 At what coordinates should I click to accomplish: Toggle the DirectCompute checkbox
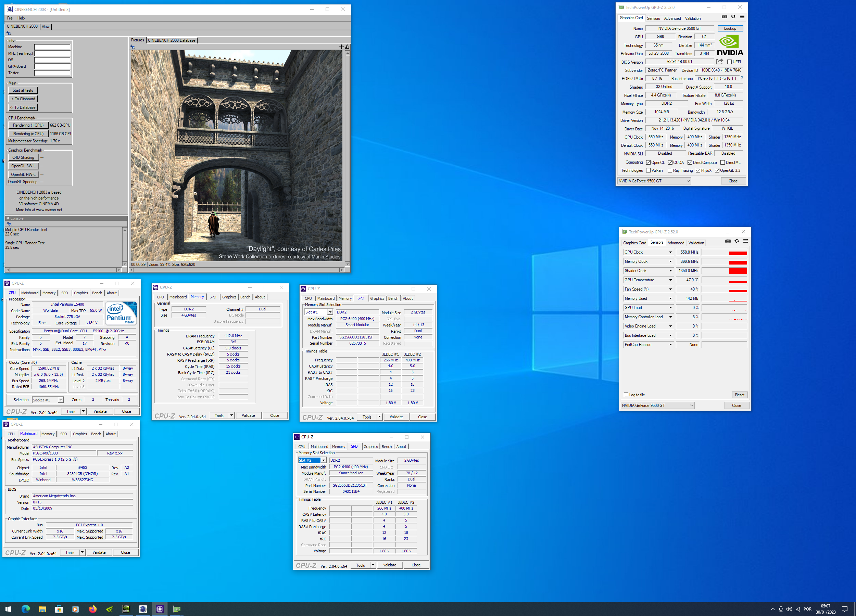(690, 163)
